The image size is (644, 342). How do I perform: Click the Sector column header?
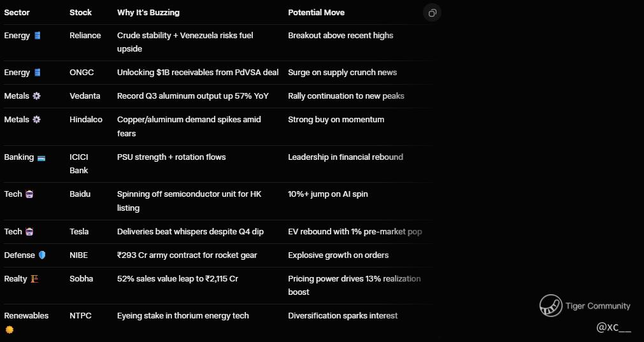(x=17, y=13)
